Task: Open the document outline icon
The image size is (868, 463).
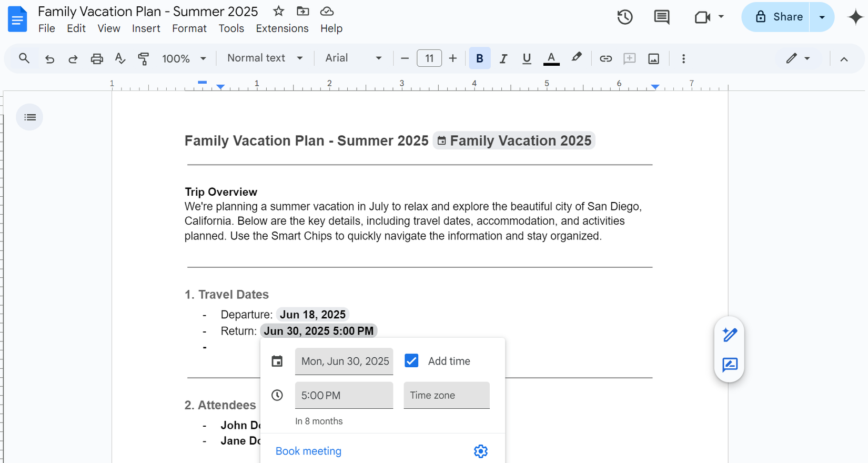Action: pos(30,117)
